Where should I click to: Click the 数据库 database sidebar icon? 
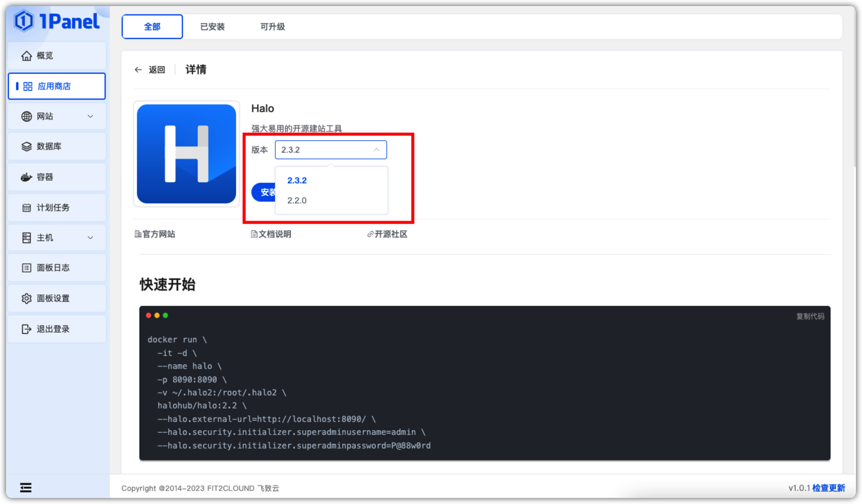tap(27, 146)
